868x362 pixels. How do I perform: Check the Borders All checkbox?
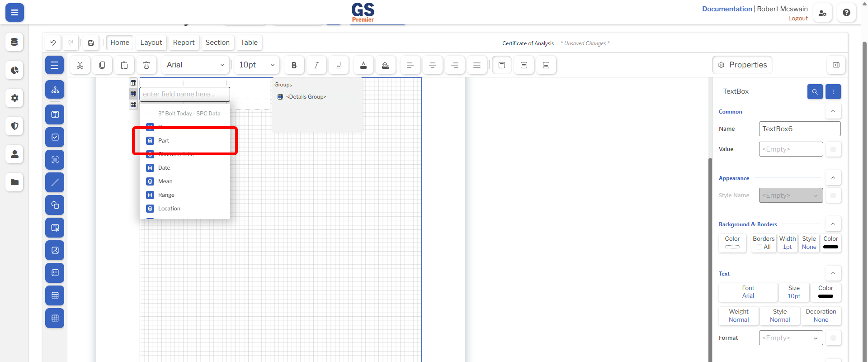759,247
